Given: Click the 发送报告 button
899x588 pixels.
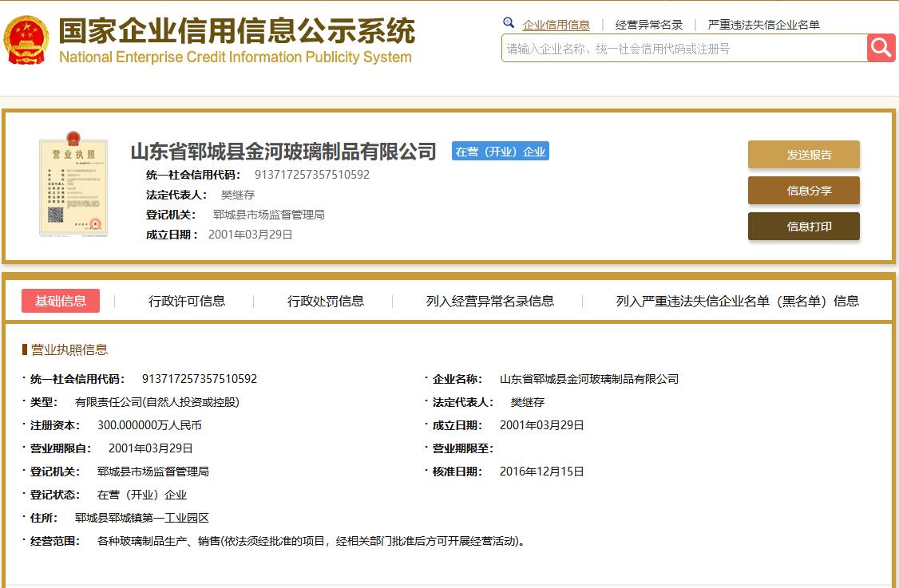Looking at the screenshot, I should coord(803,155).
